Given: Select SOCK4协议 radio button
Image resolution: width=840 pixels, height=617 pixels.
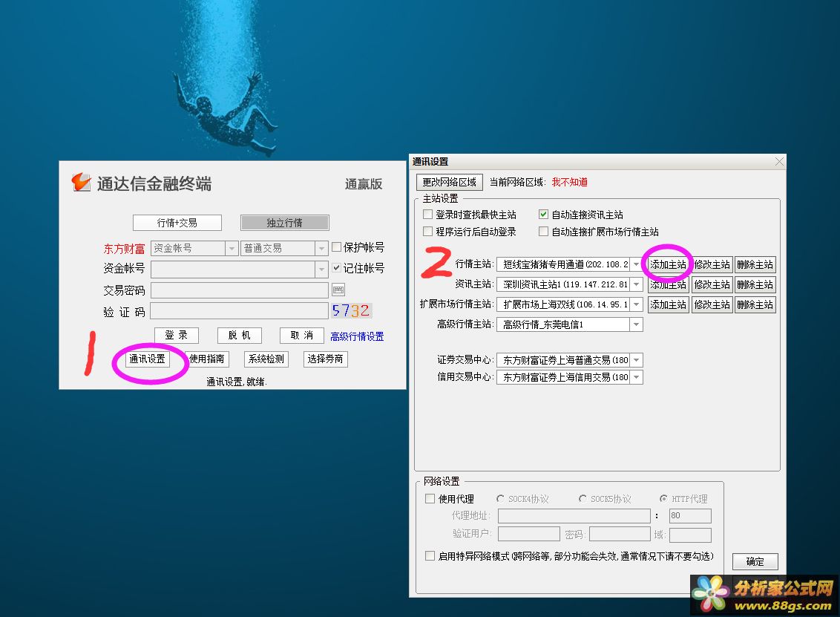Looking at the screenshot, I should point(500,498).
